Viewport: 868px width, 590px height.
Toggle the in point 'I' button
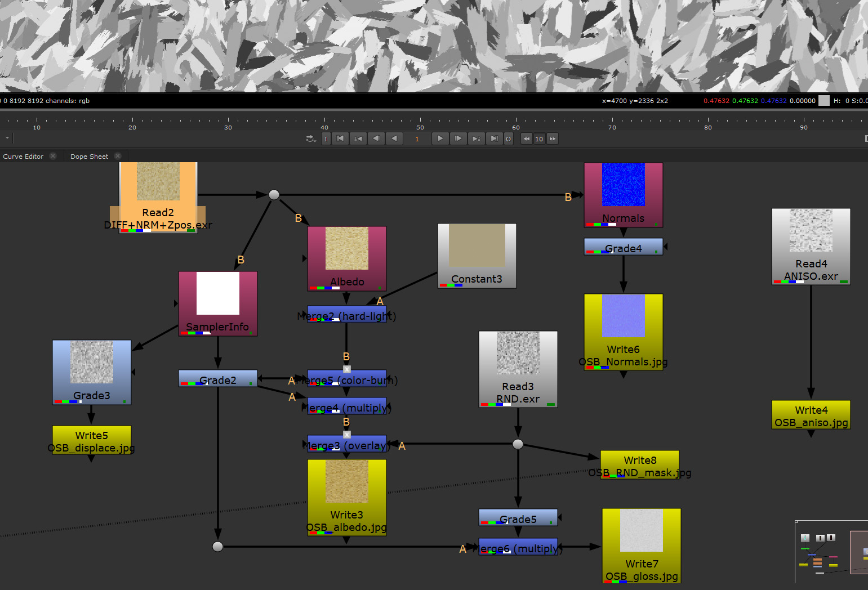point(326,138)
